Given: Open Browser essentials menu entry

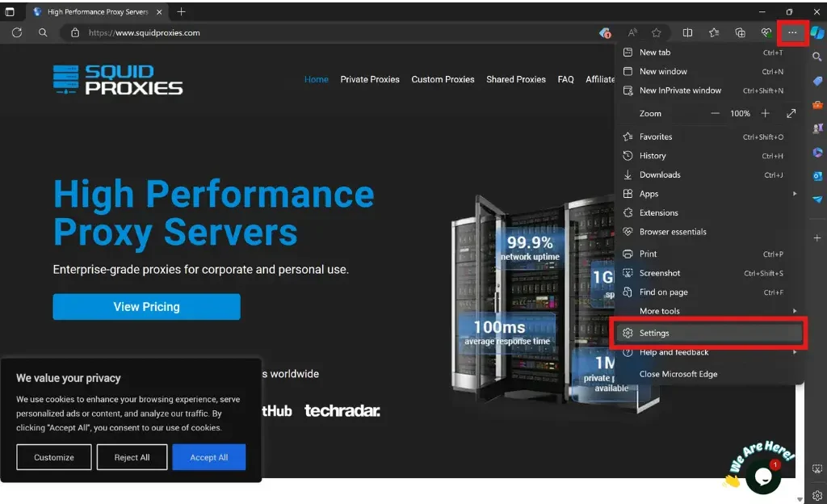Looking at the screenshot, I should coord(709,232).
